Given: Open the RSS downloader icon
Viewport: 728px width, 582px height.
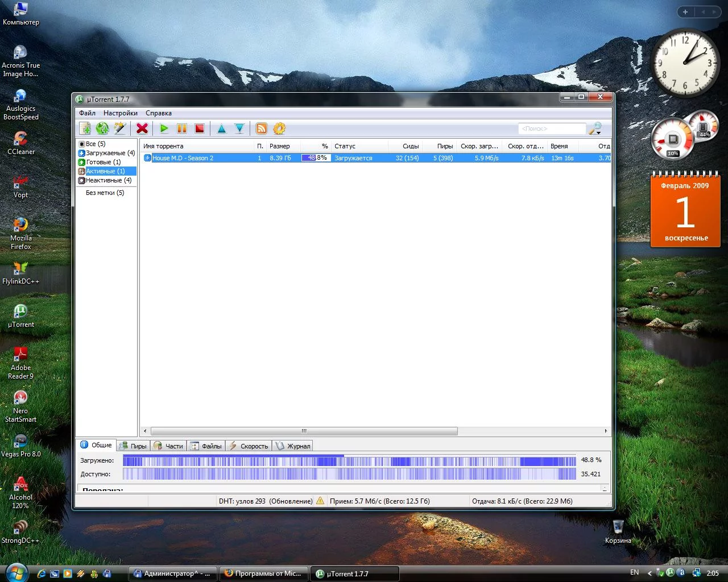Looking at the screenshot, I should click(262, 128).
